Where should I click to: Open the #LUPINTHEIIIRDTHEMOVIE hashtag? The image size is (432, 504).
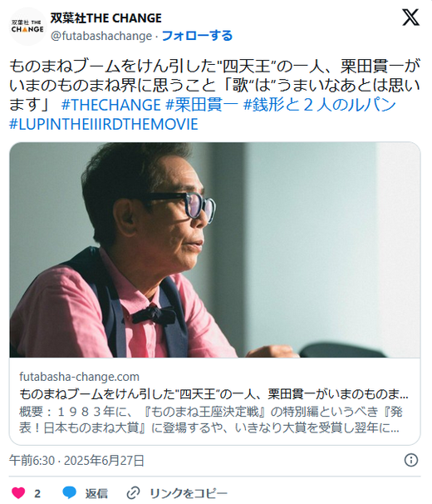(x=104, y=125)
